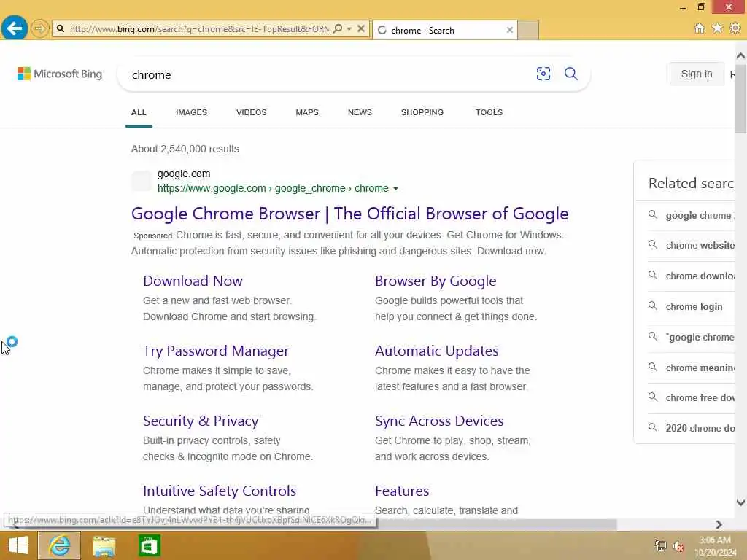Switch to the SHOPPING tab
Image resolution: width=747 pixels, height=560 pixels.
click(422, 112)
